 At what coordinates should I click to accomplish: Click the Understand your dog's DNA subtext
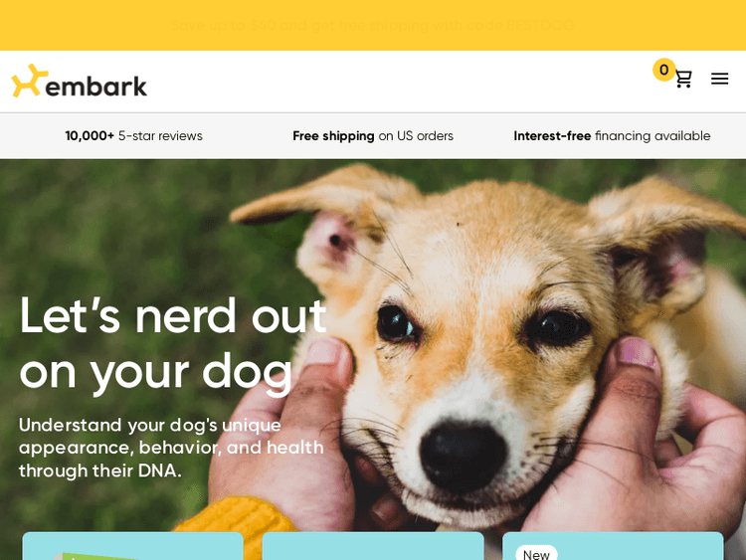(x=171, y=448)
